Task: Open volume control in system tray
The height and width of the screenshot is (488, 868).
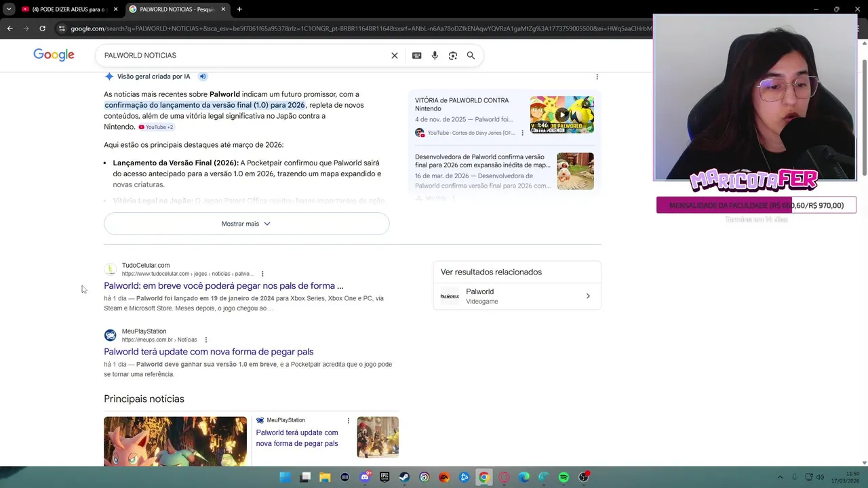Action: (820, 477)
